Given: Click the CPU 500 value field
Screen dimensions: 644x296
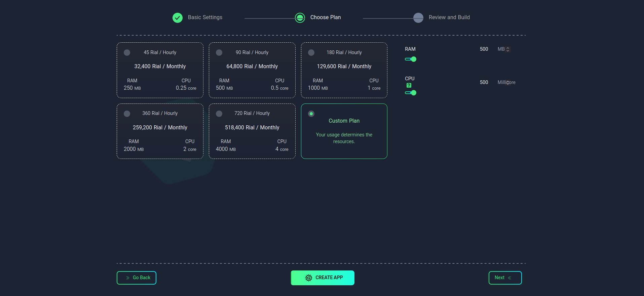Looking at the screenshot, I should [x=484, y=82].
